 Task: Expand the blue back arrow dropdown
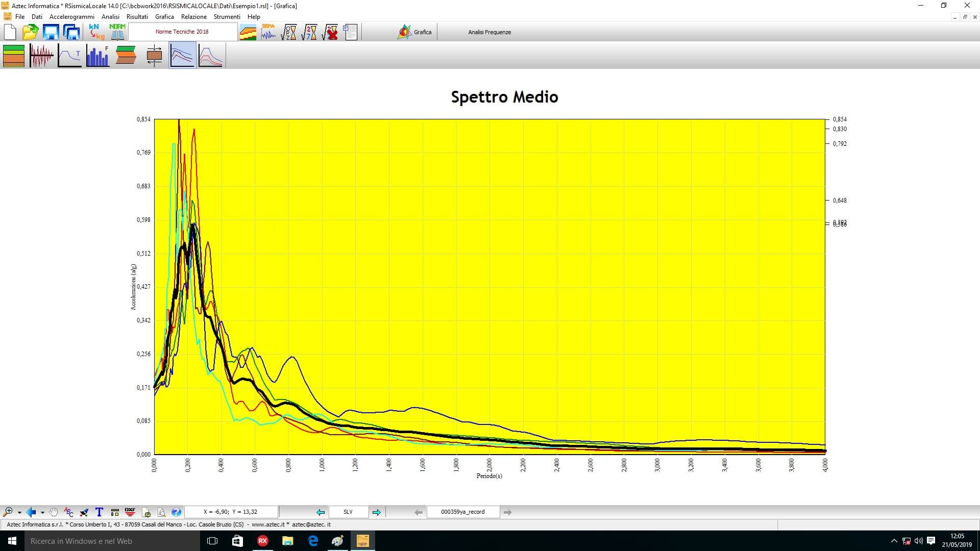click(42, 512)
